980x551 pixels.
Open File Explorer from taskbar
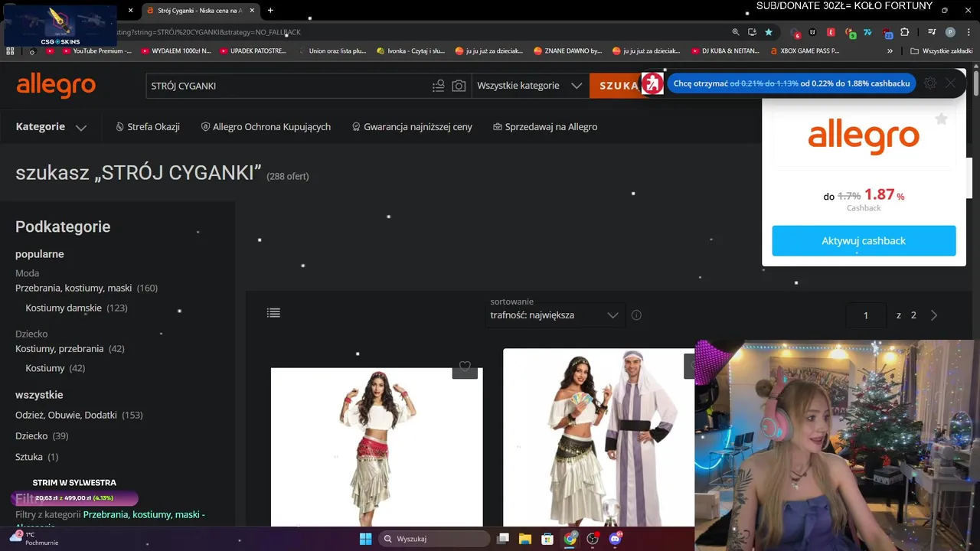525,539
